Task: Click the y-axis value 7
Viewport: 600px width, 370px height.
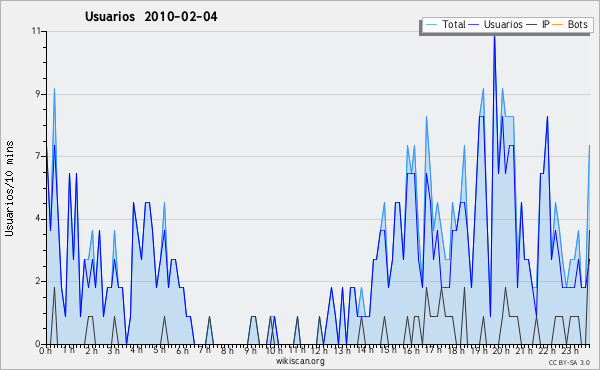Action: 38,156
